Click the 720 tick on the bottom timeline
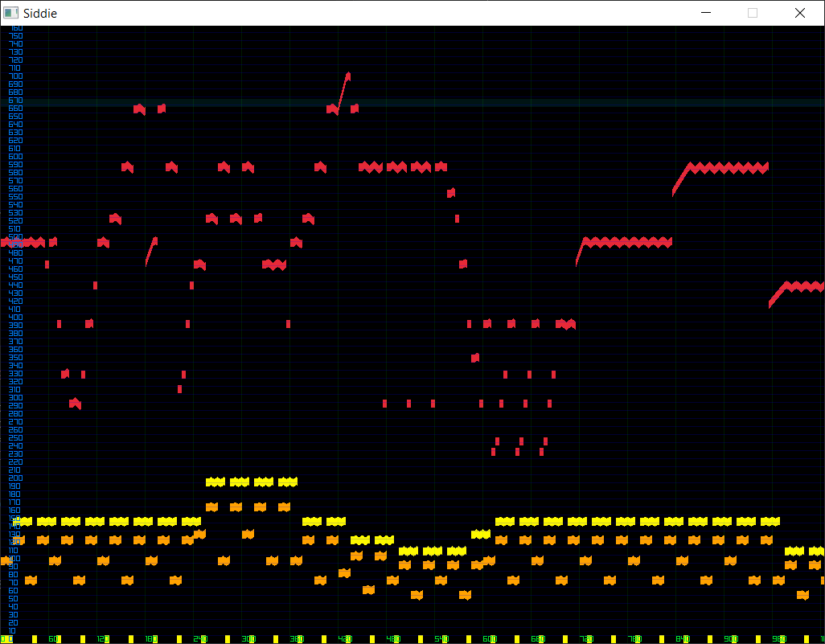 (585, 638)
